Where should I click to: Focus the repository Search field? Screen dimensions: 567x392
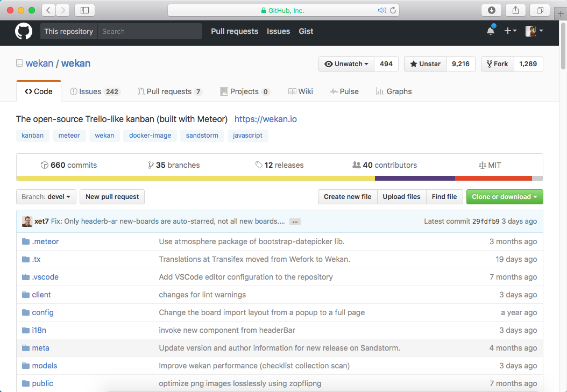pos(150,31)
